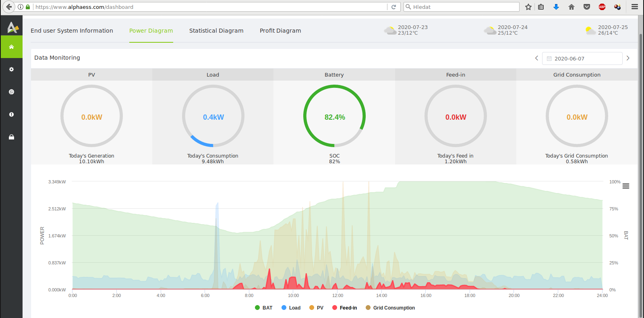Image resolution: width=644 pixels, height=318 pixels.
Task: Click the home icon in the green sidebar
Action: 11,47
